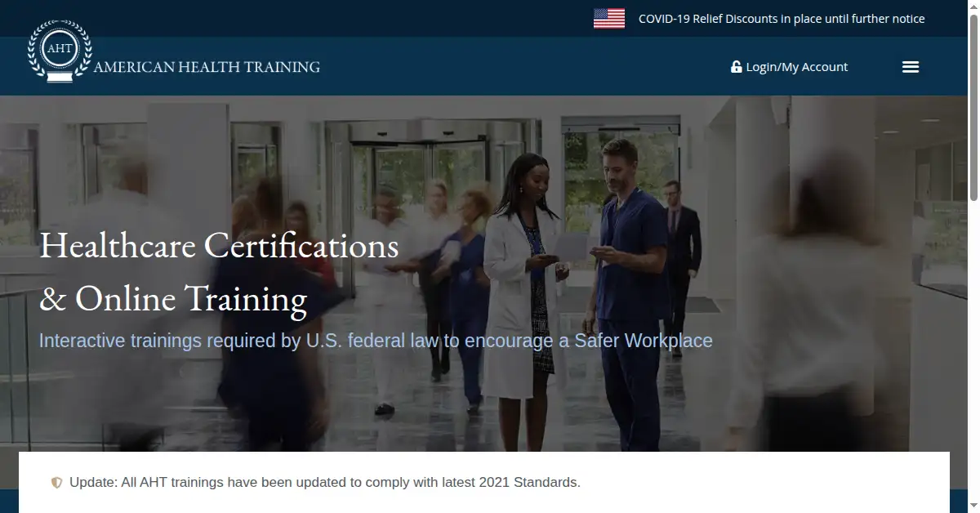
Task: Click the Healthcare Certifications & Online Training heading
Action: (x=219, y=272)
